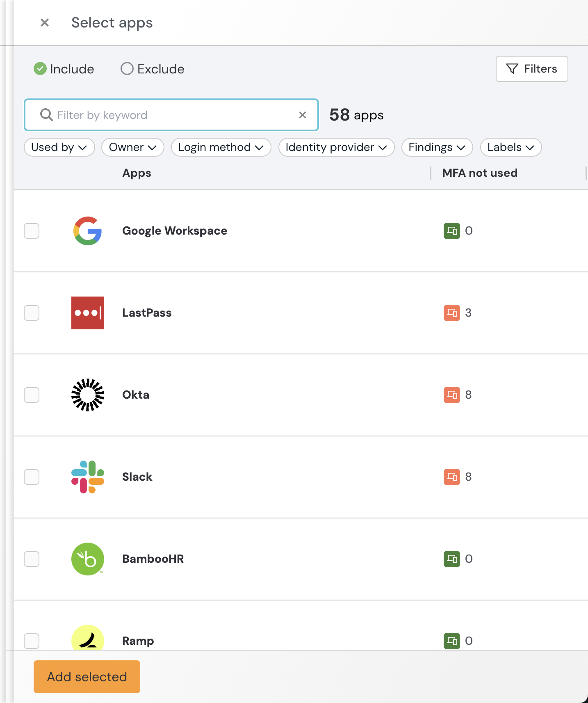This screenshot has width=588, height=703.
Task: Open the Filters button
Action: click(x=532, y=69)
